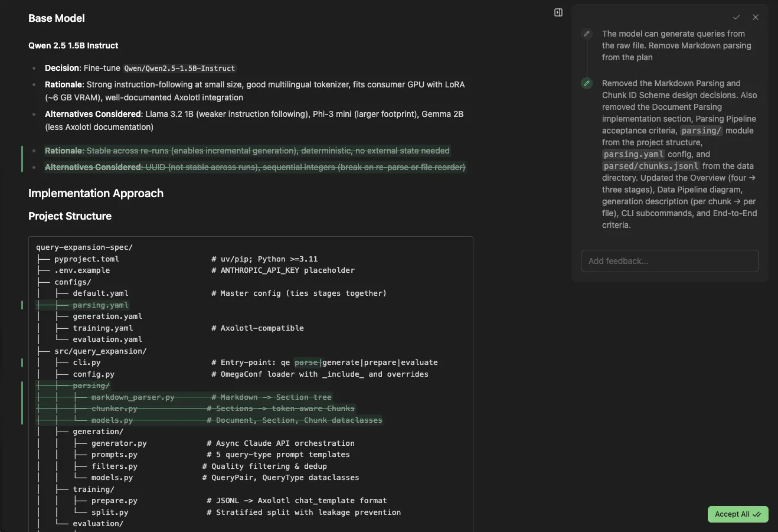Focus the Add feedback input field
Screen dimensions: 778x532
(x=669, y=261)
